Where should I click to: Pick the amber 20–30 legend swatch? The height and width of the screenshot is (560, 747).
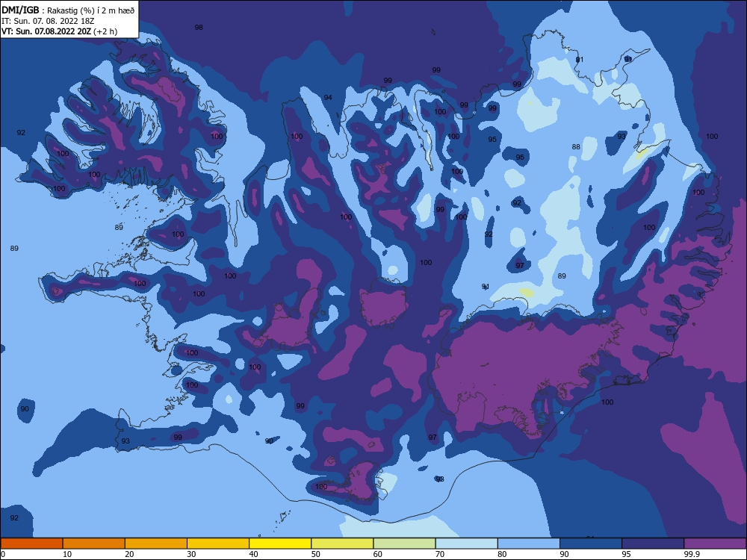156,544
